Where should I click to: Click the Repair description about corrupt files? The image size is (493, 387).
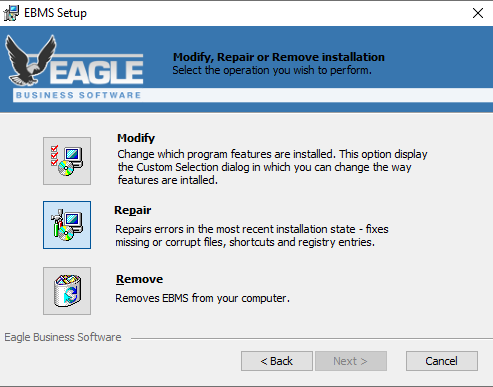click(252, 236)
